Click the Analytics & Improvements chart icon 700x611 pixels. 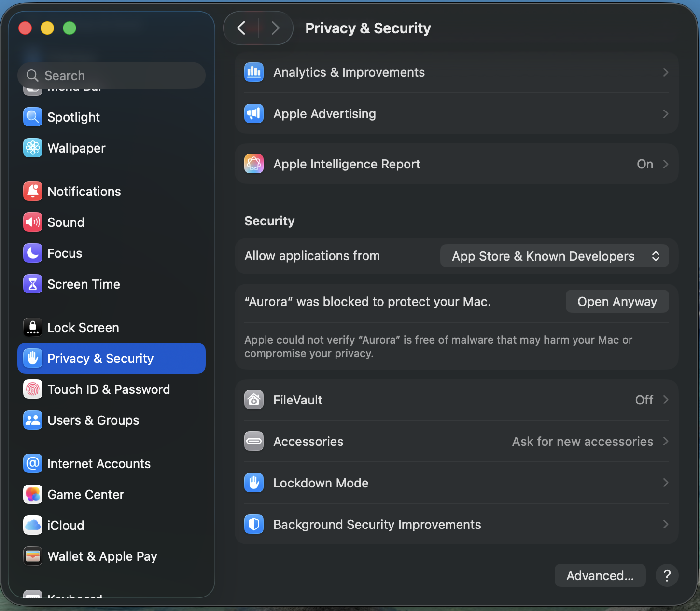pyautogui.click(x=254, y=72)
